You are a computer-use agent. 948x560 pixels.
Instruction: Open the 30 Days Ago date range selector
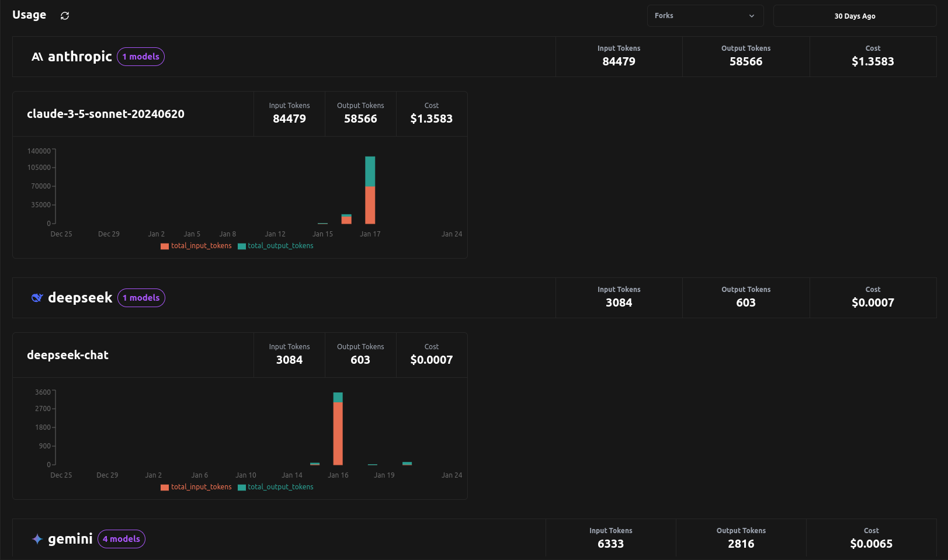pyautogui.click(x=854, y=16)
